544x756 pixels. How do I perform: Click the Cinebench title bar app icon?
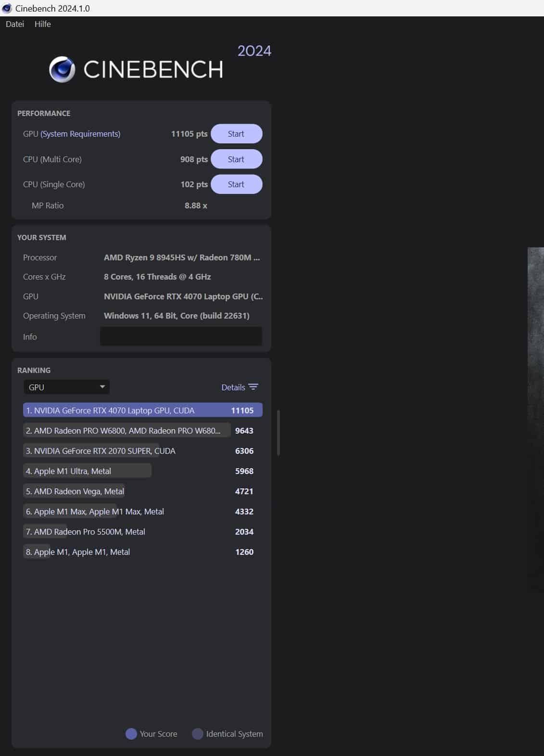7,8
